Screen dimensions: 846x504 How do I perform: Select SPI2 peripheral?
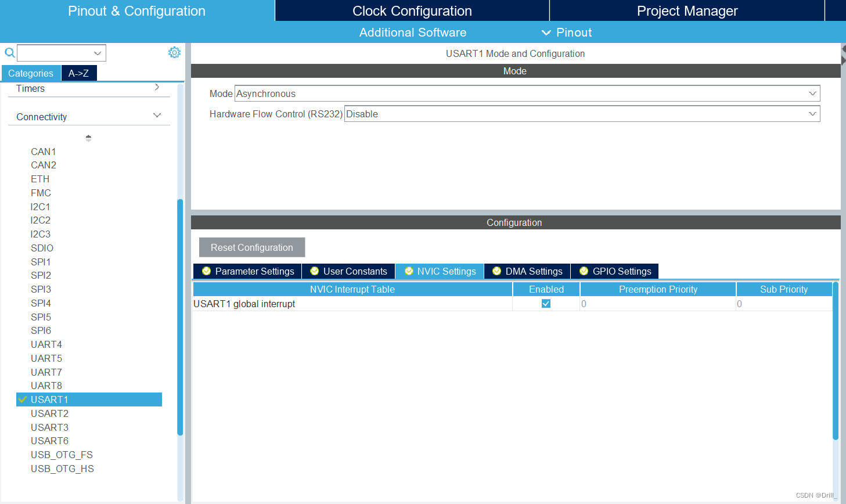click(41, 275)
